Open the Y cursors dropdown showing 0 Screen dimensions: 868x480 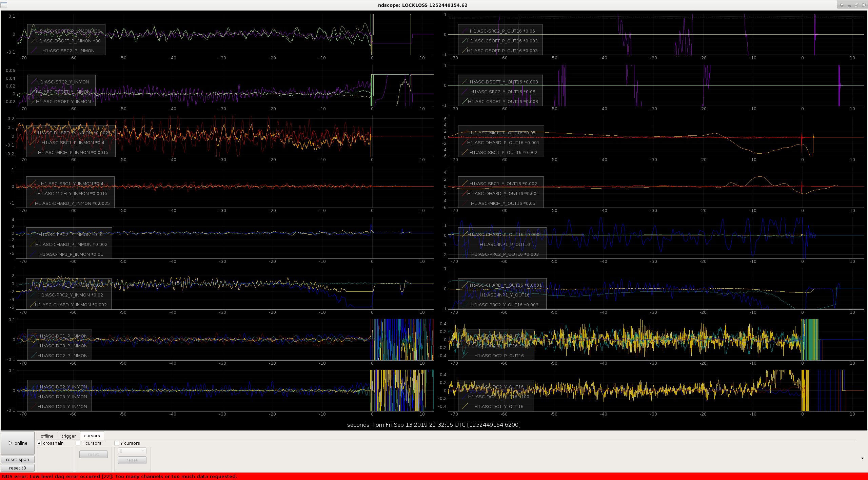[x=132, y=451]
